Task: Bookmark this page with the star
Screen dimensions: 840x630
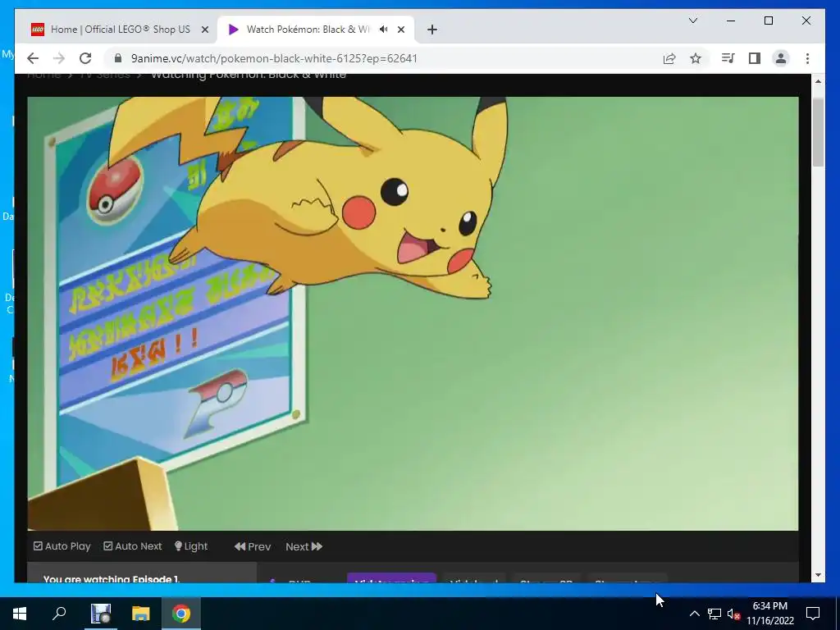Action: point(696,58)
